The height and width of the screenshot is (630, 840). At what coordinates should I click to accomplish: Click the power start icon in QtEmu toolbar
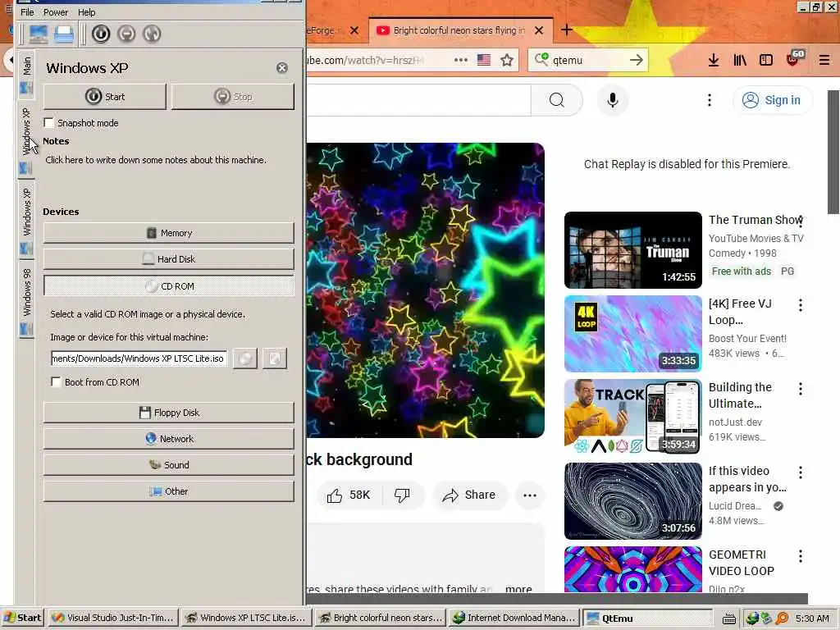tap(101, 34)
